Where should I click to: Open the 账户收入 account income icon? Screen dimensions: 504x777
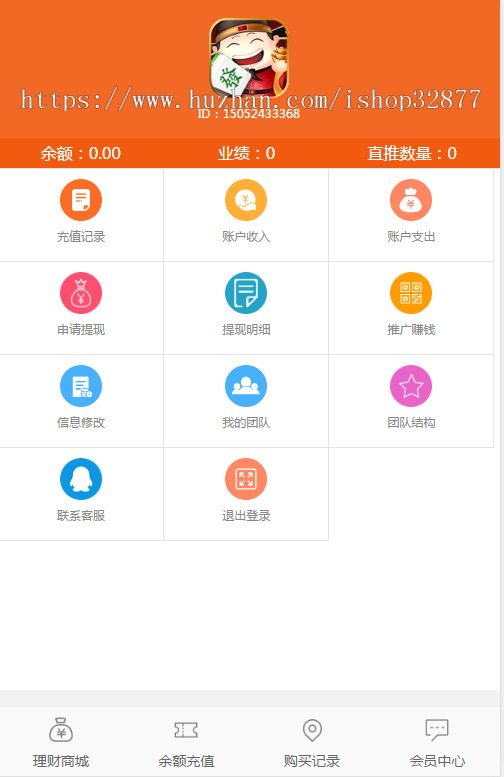[246, 200]
